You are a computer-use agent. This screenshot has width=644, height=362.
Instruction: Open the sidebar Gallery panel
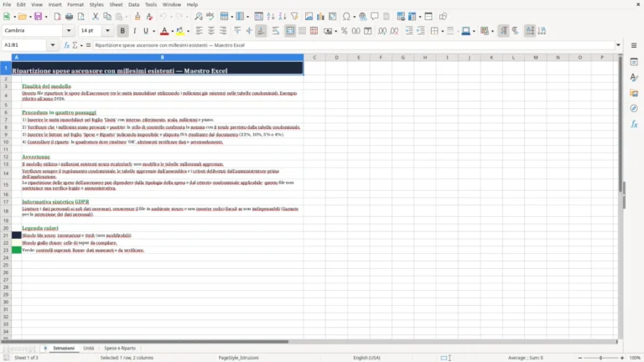(x=634, y=93)
